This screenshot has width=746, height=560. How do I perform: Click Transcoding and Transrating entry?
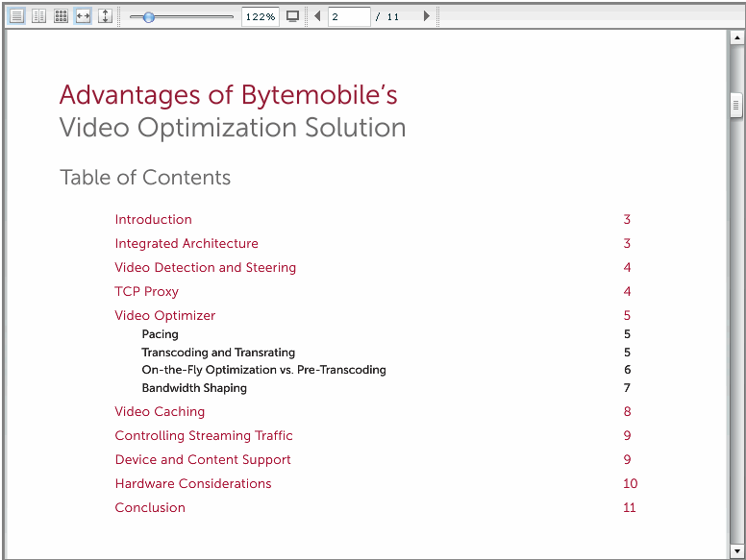pyautogui.click(x=218, y=353)
